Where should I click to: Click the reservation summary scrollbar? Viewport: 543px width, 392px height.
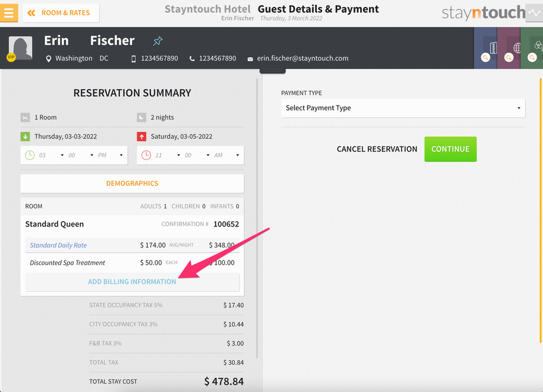point(257,218)
